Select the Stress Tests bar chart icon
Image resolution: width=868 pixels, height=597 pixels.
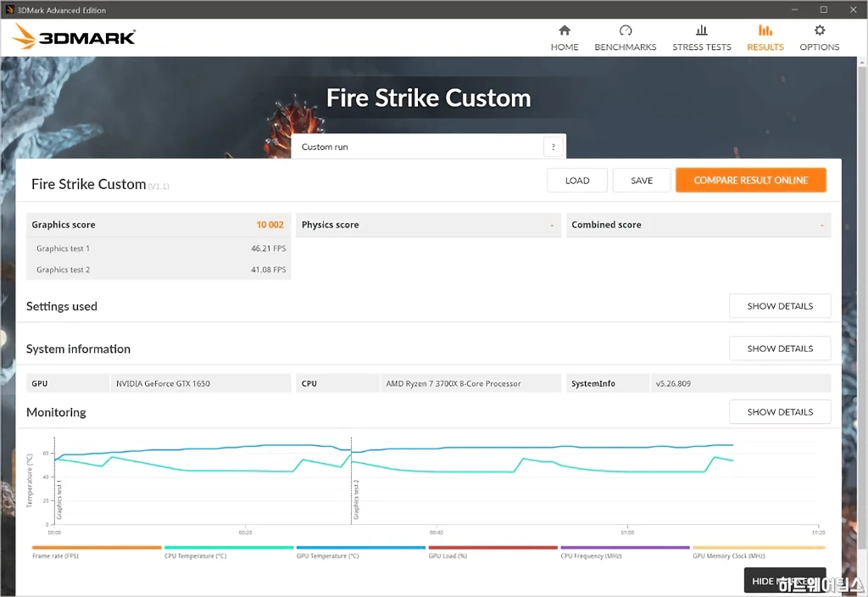(701, 30)
